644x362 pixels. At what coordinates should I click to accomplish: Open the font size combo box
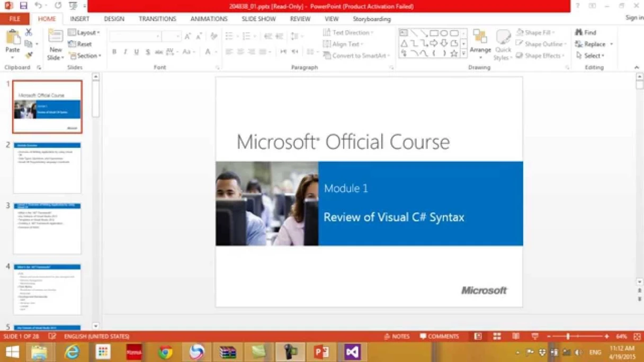pos(172,36)
